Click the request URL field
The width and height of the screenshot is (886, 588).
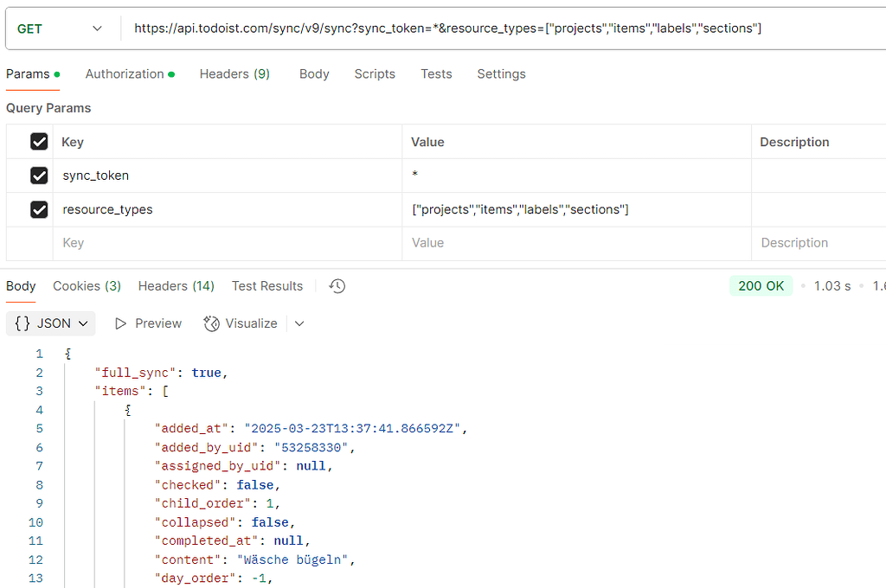point(433,28)
